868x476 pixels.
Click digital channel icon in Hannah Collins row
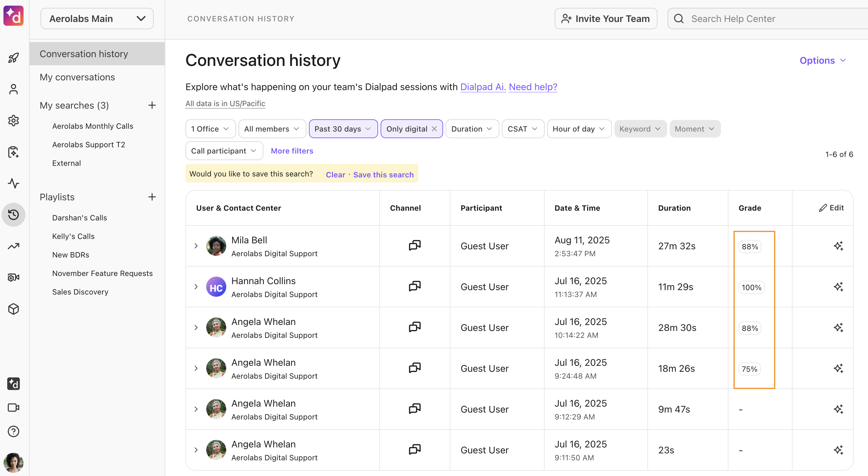415,286
